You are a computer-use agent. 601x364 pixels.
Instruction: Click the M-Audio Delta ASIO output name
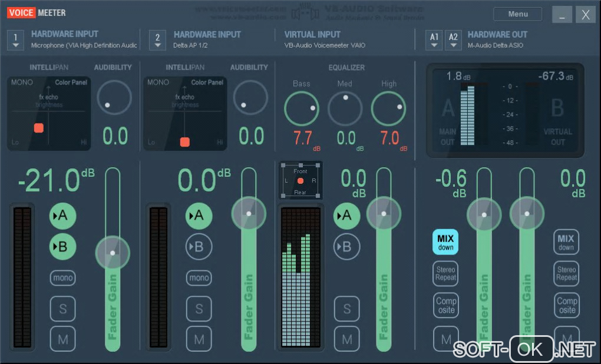pos(495,45)
